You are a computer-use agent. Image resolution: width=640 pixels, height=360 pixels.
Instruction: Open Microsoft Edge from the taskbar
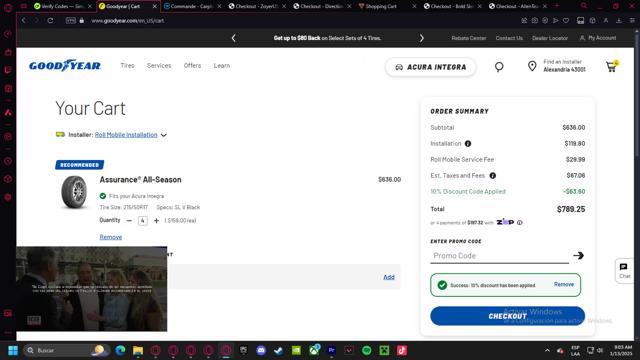coord(120,350)
